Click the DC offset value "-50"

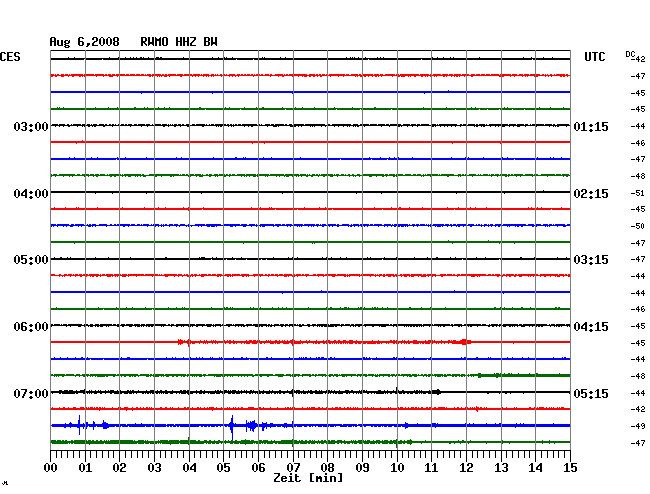tap(638, 226)
